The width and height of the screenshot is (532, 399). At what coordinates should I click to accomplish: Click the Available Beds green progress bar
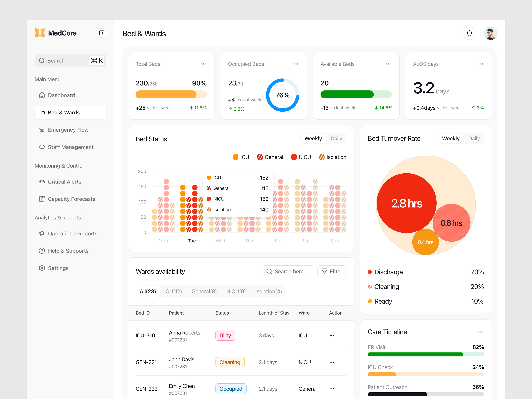click(x=356, y=95)
